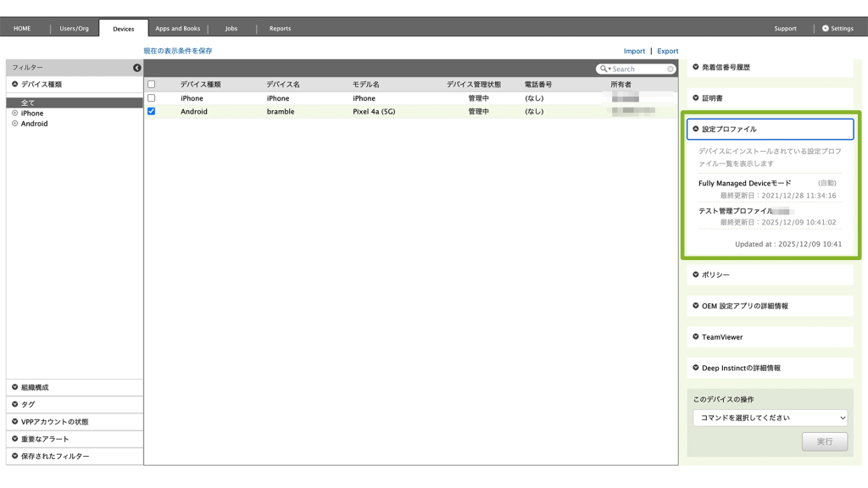Toggle the select-all checkbox in table header

coord(152,85)
